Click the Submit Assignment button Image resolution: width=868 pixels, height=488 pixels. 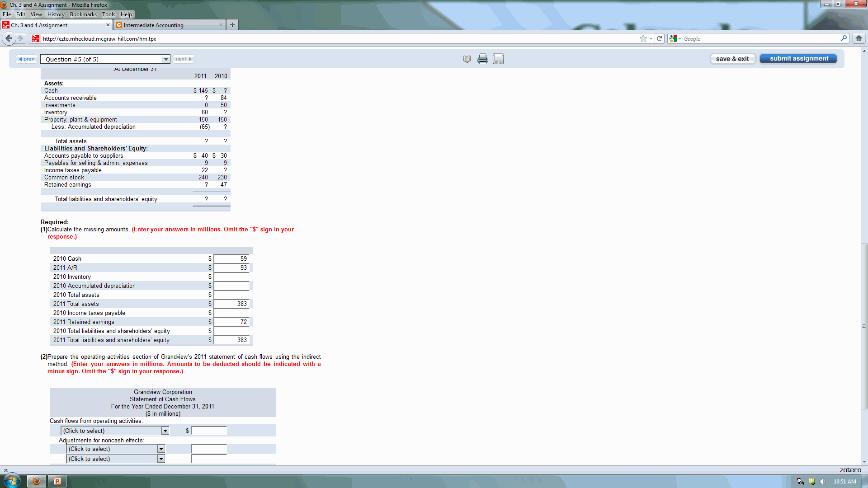pyautogui.click(x=799, y=58)
